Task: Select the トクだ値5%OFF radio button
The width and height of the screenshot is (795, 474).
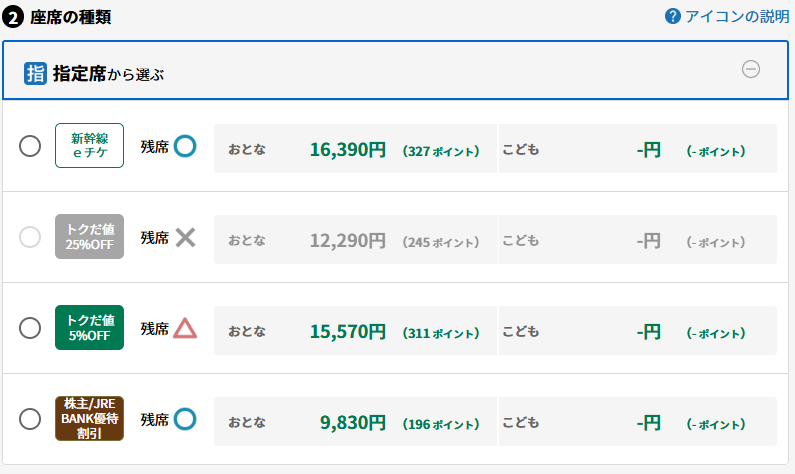Action: coord(30,328)
